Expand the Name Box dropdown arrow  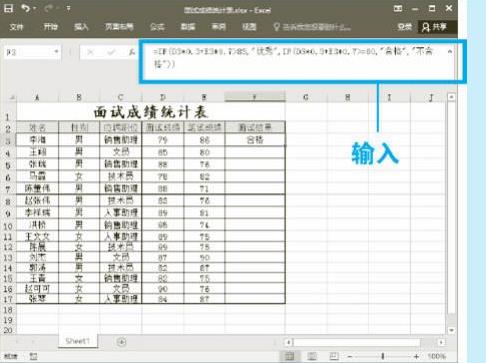pos(56,52)
